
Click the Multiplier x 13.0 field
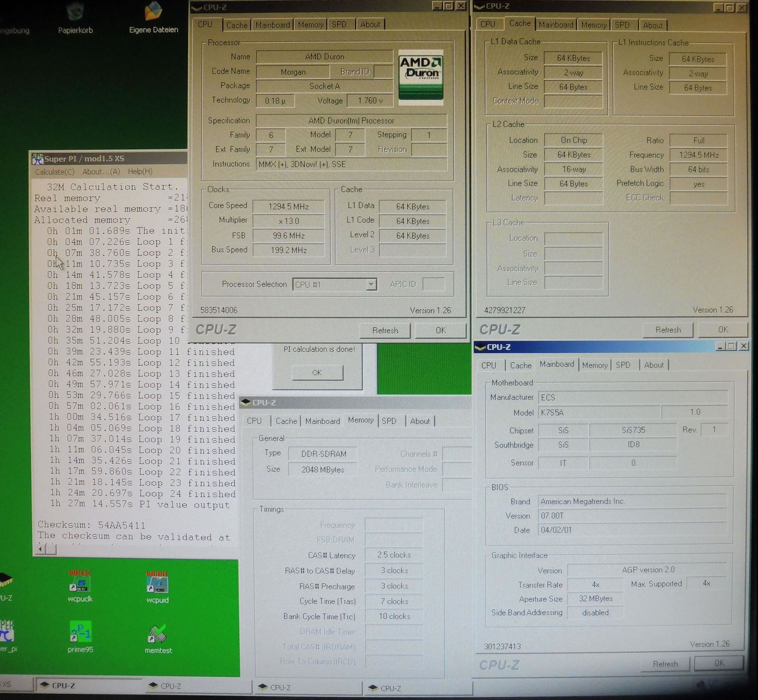pyautogui.click(x=288, y=221)
